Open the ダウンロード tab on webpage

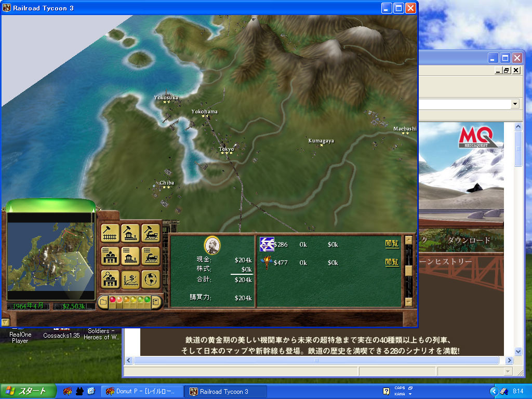click(x=469, y=240)
